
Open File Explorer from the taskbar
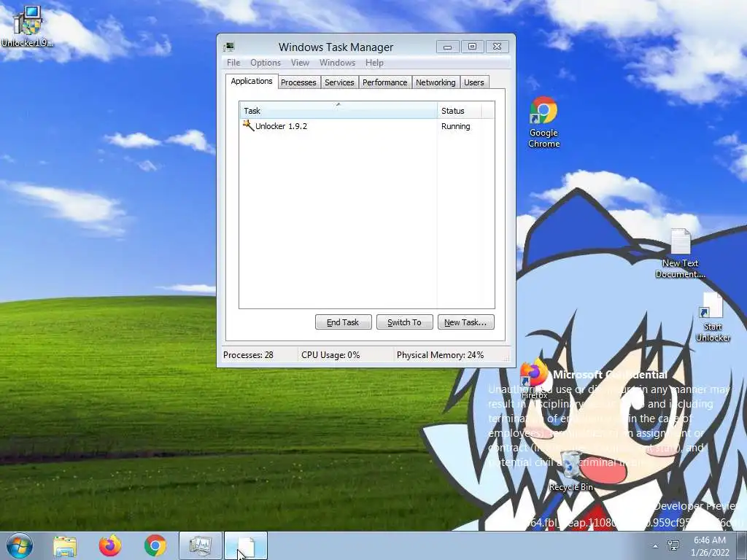pos(65,545)
